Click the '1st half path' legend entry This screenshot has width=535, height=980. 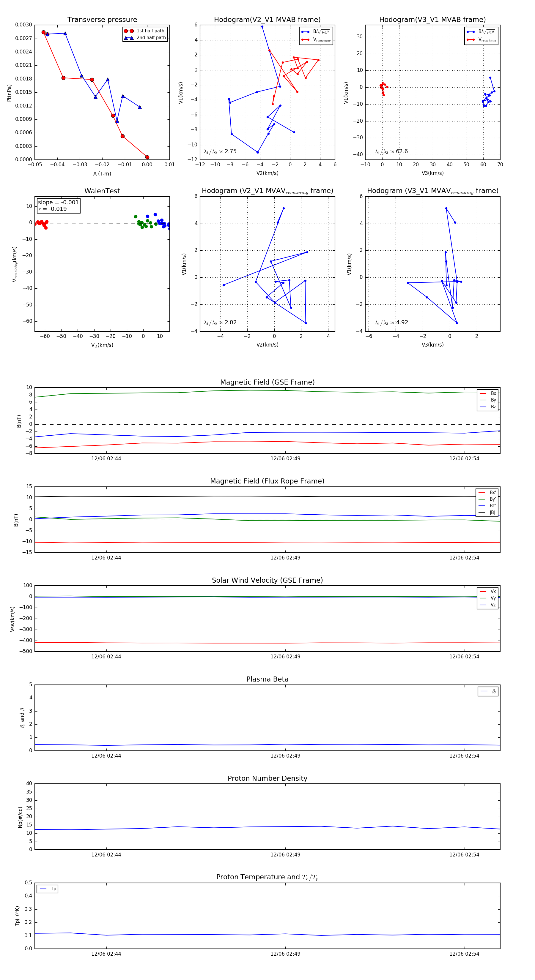click(x=145, y=31)
